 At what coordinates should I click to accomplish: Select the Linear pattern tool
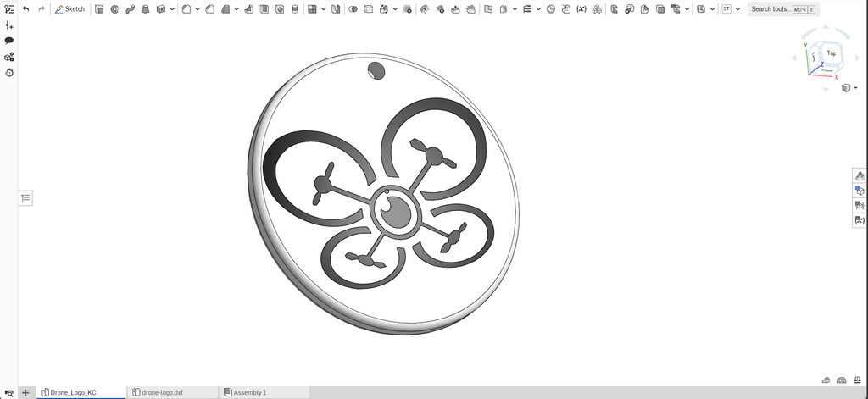tap(313, 8)
